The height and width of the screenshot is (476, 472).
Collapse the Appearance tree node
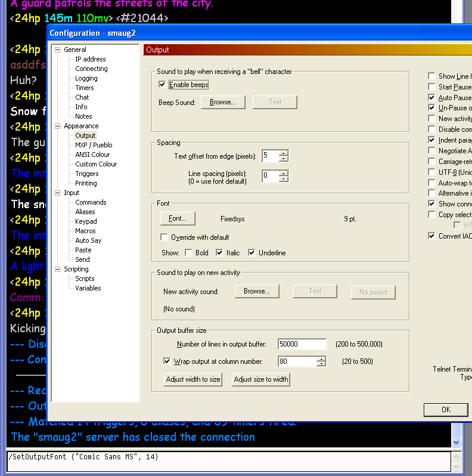click(x=57, y=126)
